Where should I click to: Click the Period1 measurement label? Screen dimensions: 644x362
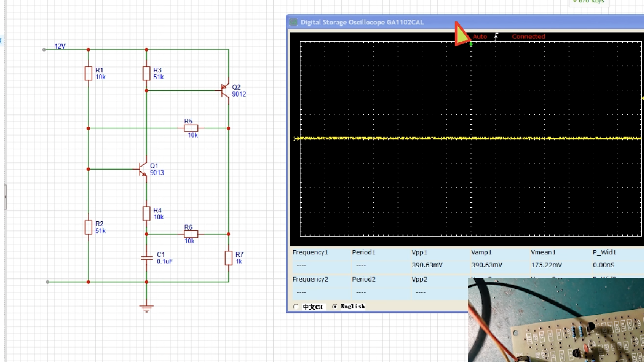coord(364,252)
